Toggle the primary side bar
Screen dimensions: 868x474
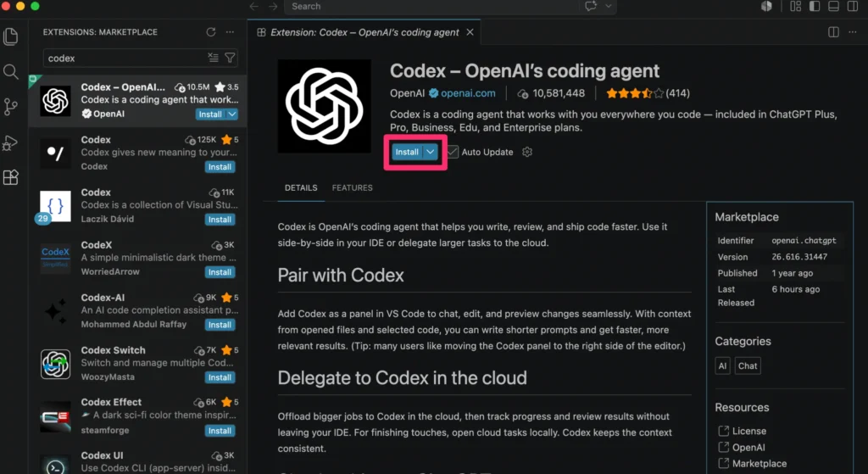(815, 6)
